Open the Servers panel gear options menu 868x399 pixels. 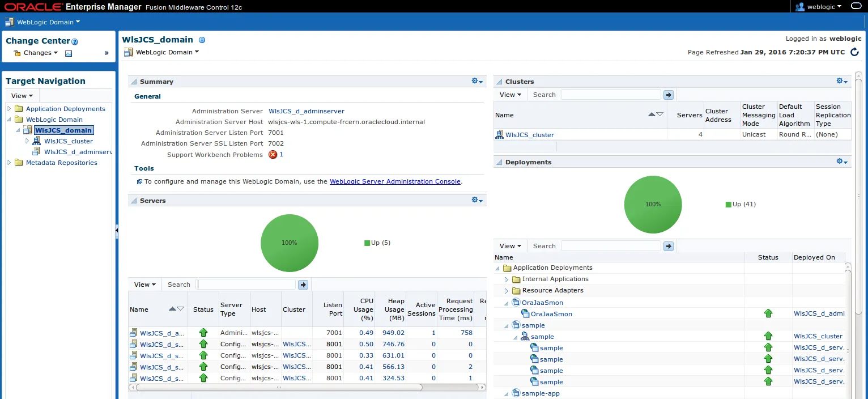point(477,200)
